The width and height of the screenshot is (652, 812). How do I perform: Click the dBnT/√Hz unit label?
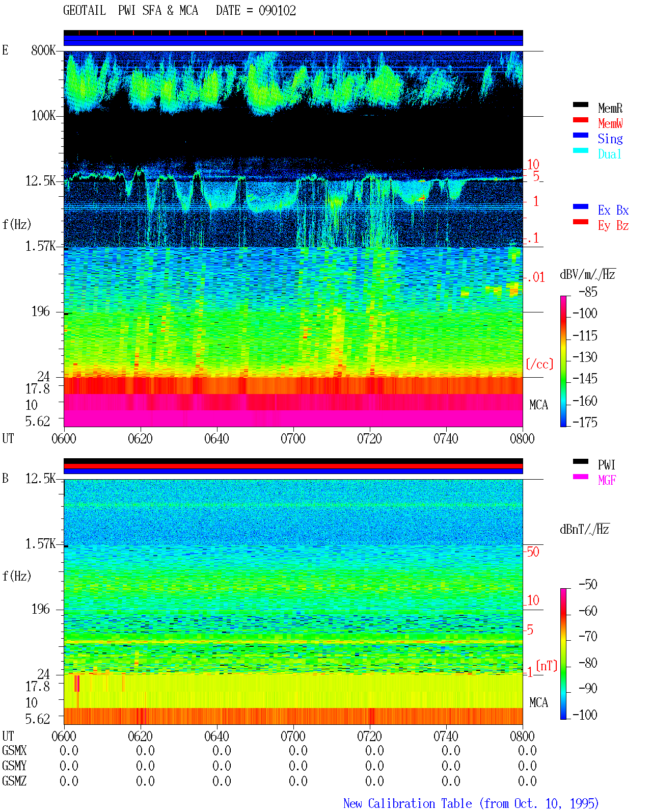pos(585,529)
